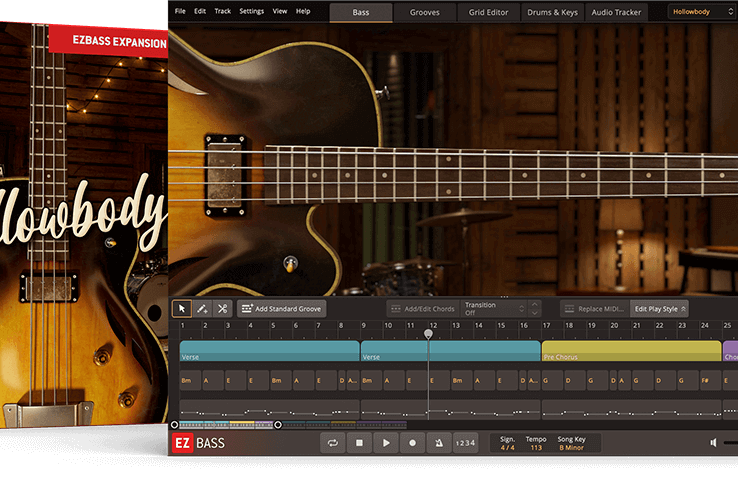
Task: Switch to the Bass tab
Action: click(x=361, y=13)
